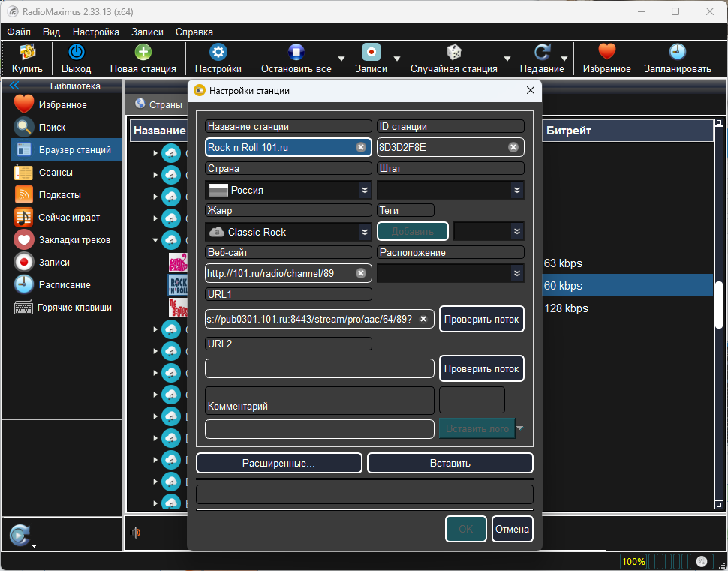Click the Комментарий input field
Viewport: 728px width, 571px height.
pyautogui.click(x=320, y=429)
